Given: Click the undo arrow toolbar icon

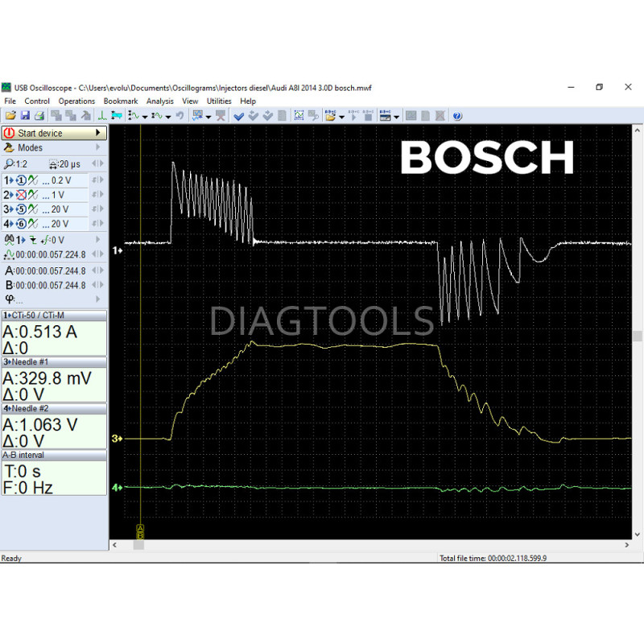Looking at the screenshot, I should click(180, 116).
